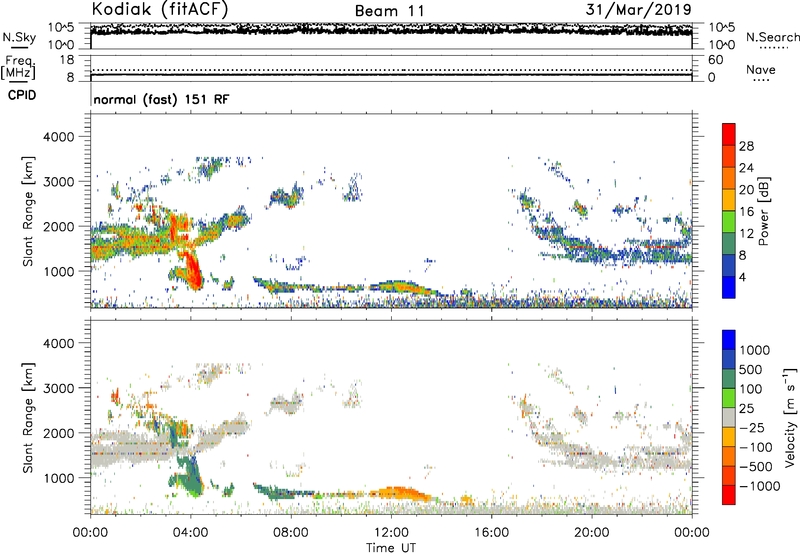800x554 pixels.
Task: Click the '1000' range tick of the power panel
Action: point(58,271)
